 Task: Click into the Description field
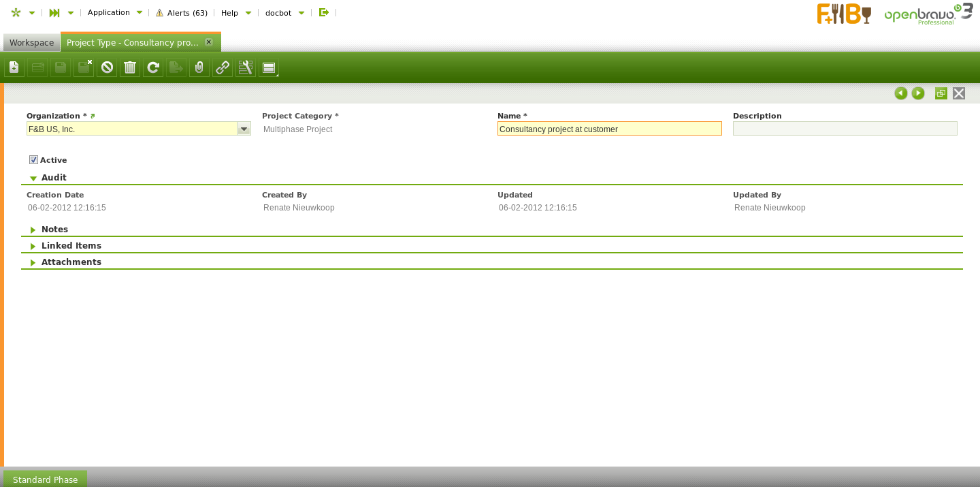845,129
